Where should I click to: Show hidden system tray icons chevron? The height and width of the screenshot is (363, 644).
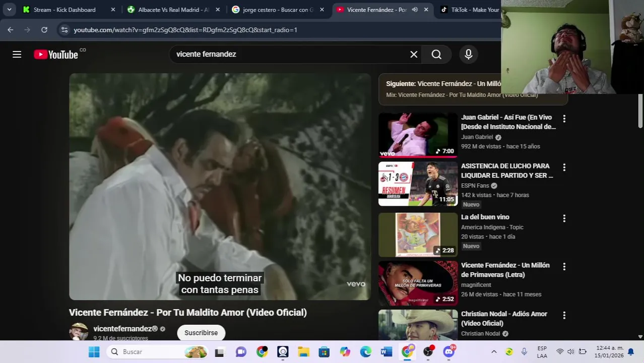click(494, 352)
